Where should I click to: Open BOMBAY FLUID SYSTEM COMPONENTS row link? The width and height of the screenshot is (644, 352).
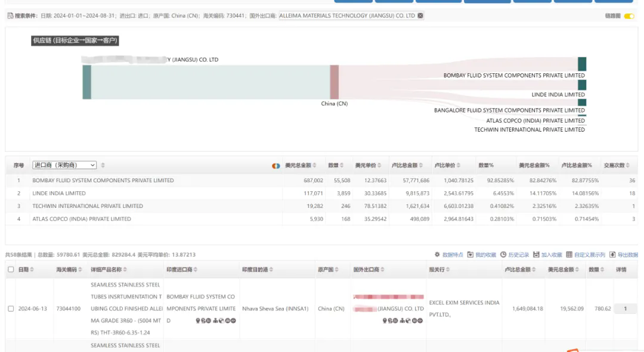[103, 180]
